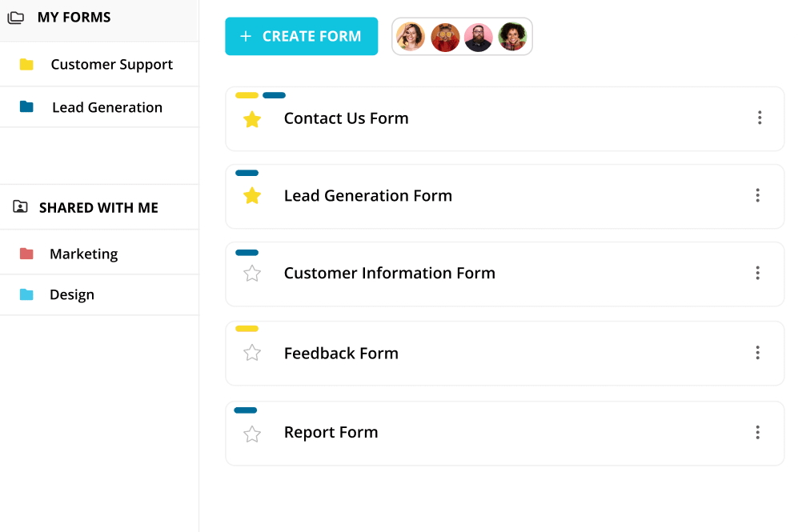798x532 pixels.
Task: Open the Report Form three-dot menu
Action: [x=757, y=432]
